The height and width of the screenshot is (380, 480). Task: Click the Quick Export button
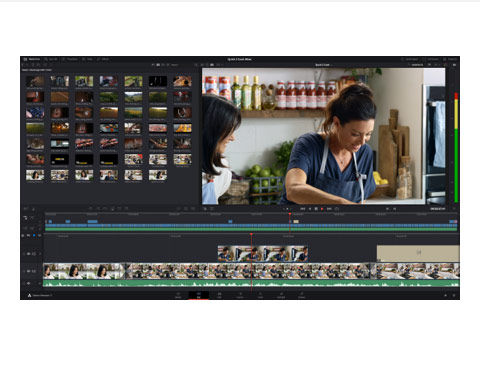410,59
